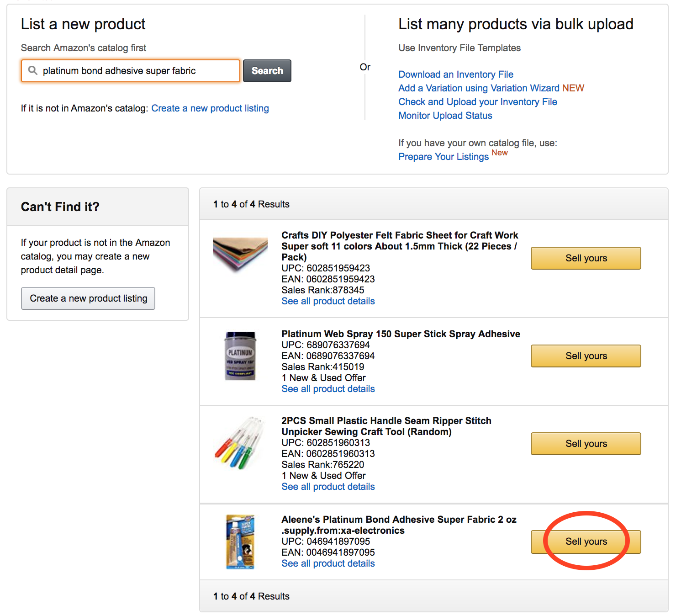See all product details for seam ripper
Viewport: 676px width, 616px height.
[x=328, y=487]
